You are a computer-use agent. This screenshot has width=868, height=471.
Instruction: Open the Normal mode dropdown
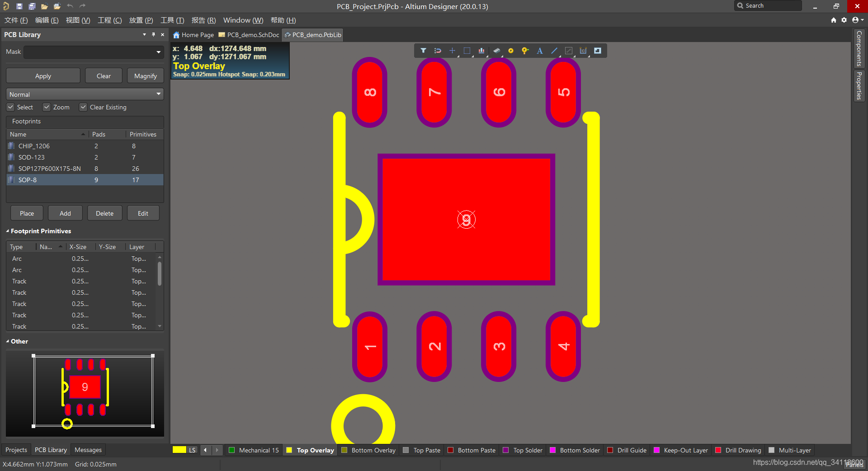(159, 94)
